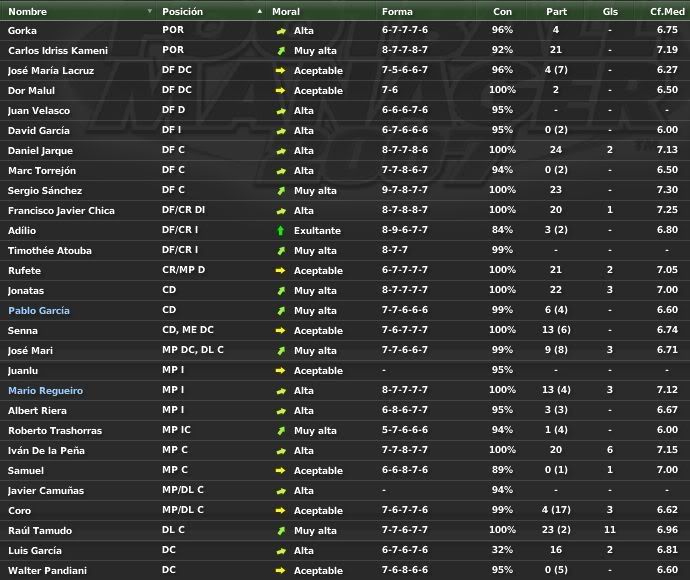Sort by the Con column header

[x=502, y=11]
